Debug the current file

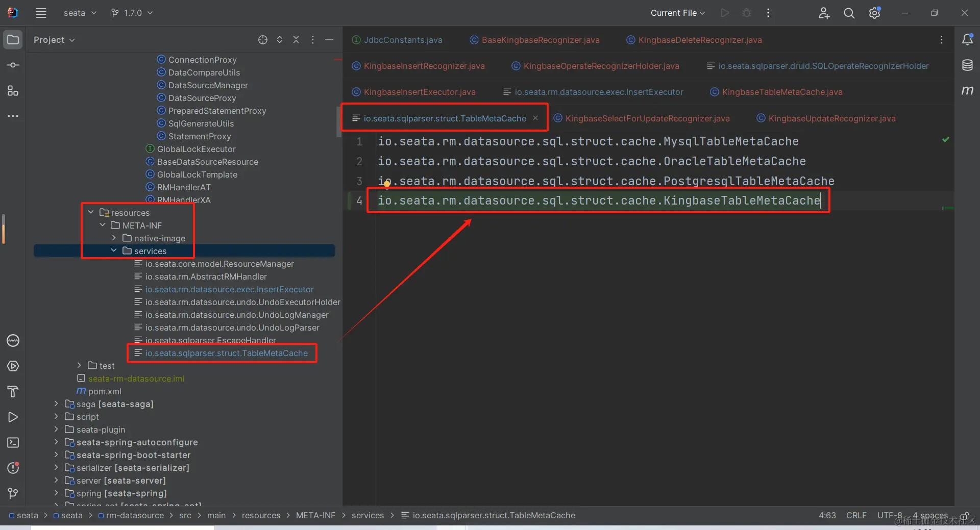[x=747, y=13]
